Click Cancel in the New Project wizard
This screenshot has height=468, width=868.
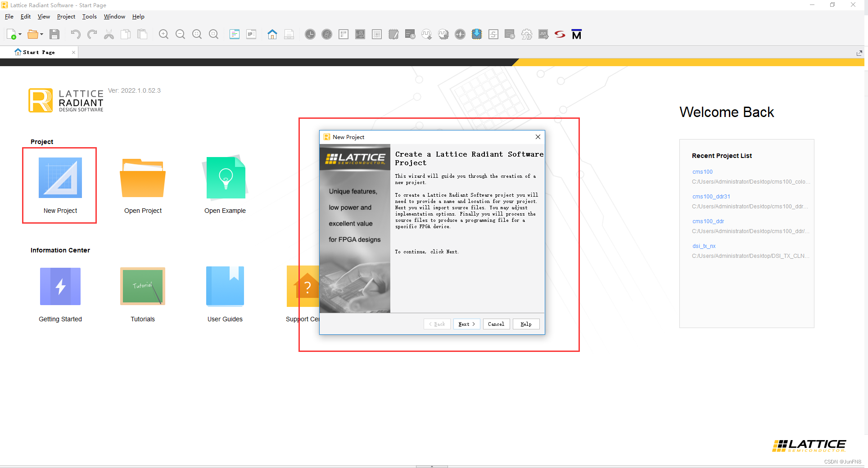coord(496,324)
